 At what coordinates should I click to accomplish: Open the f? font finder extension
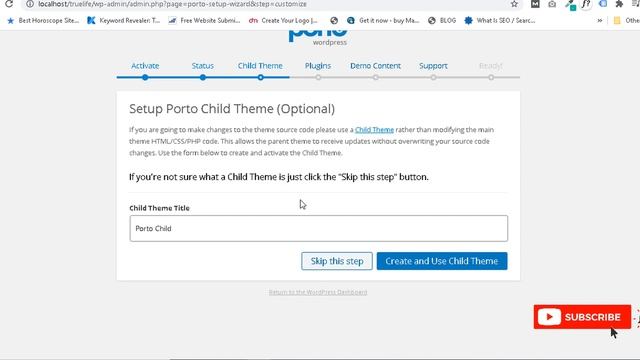[x=586, y=4]
